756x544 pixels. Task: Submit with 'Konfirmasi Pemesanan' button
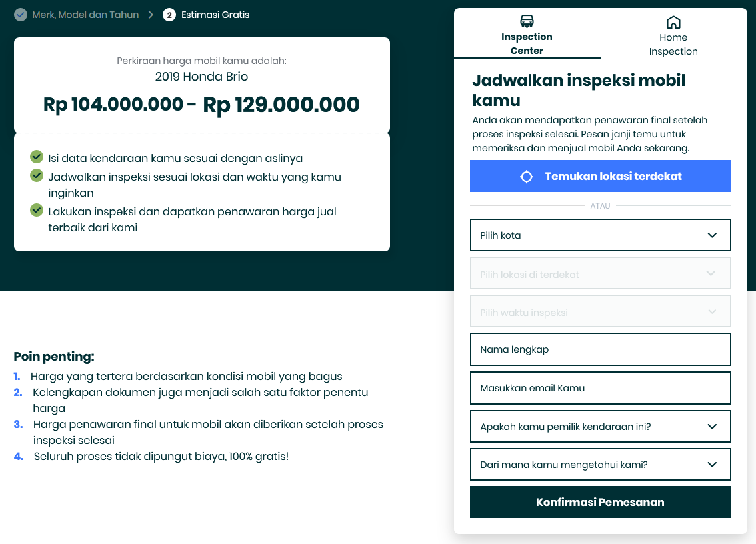(x=600, y=502)
